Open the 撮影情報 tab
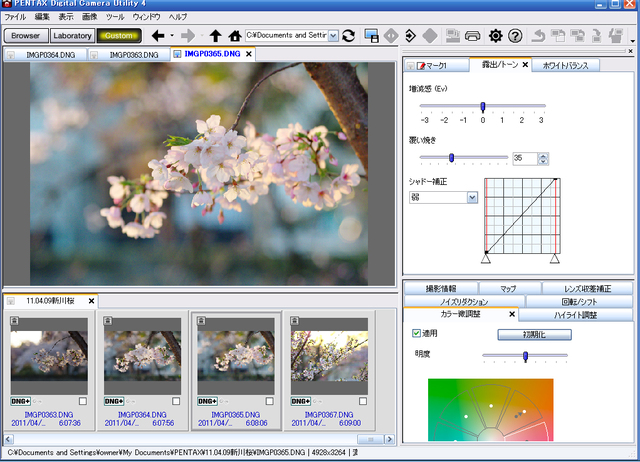The height and width of the screenshot is (462, 640). (441, 289)
